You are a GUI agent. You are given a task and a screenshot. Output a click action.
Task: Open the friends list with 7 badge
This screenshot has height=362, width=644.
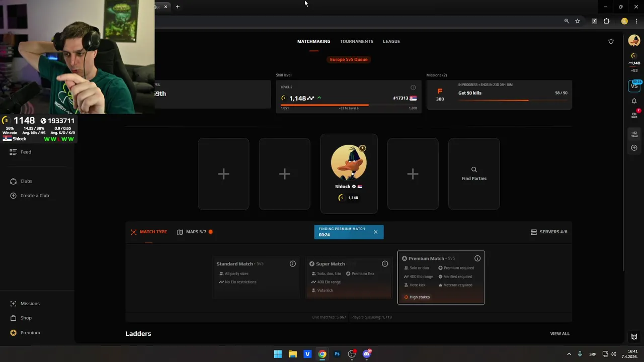point(634,115)
